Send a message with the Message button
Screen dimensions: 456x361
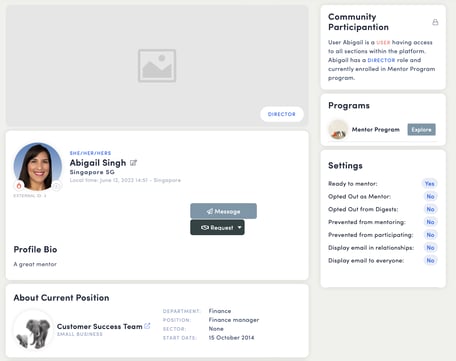point(223,211)
